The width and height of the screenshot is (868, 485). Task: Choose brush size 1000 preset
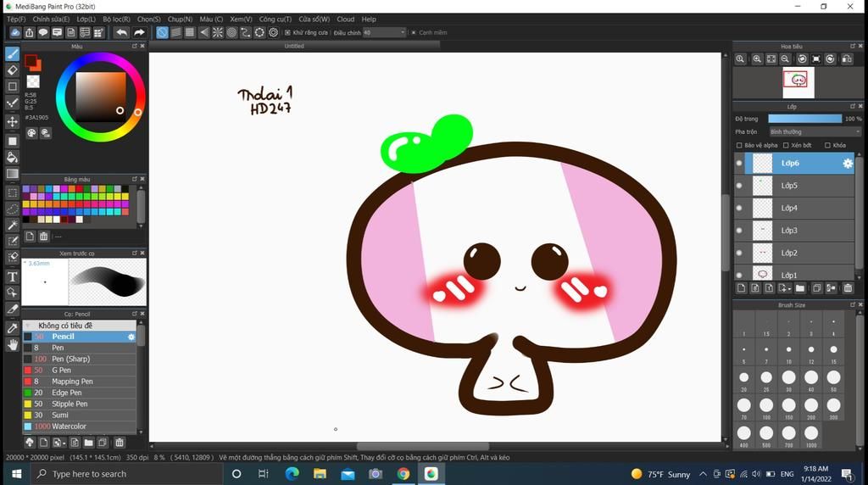click(811, 433)
